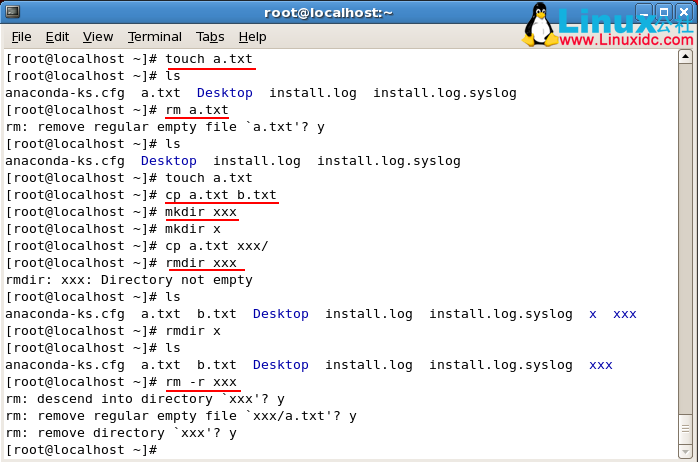Click b.txt in the last ls output
This screenshot has width=698, height=462.
[x=217, y=365]
